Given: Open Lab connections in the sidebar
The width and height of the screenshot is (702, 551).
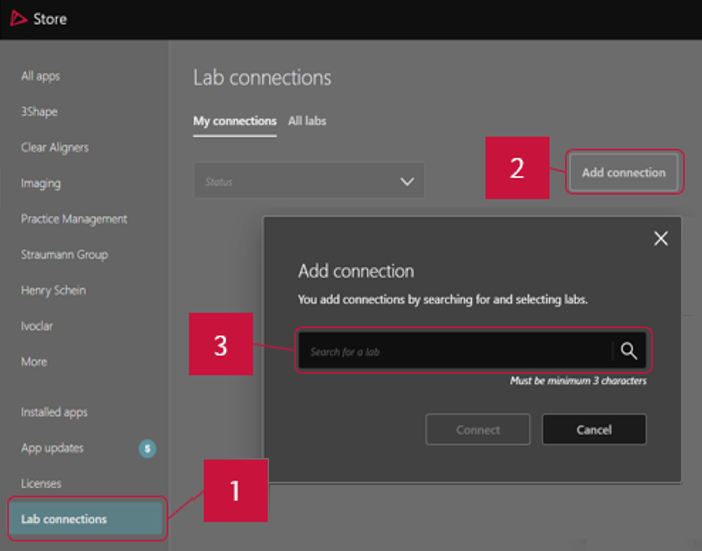Looking at the screenshot, I should coord(64,519).
